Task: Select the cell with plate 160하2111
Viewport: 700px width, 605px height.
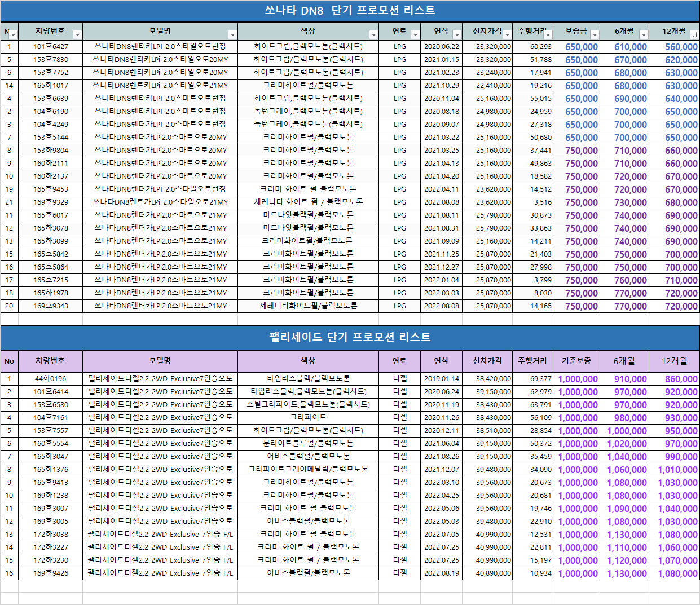Action: pyautogui.click(x=50, y=164)
